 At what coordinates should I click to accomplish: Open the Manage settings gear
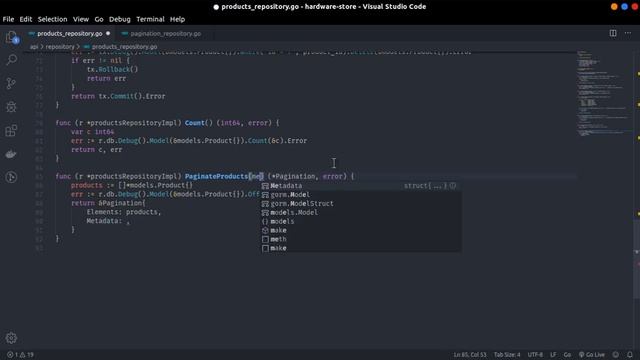click(x=11, y=338)
